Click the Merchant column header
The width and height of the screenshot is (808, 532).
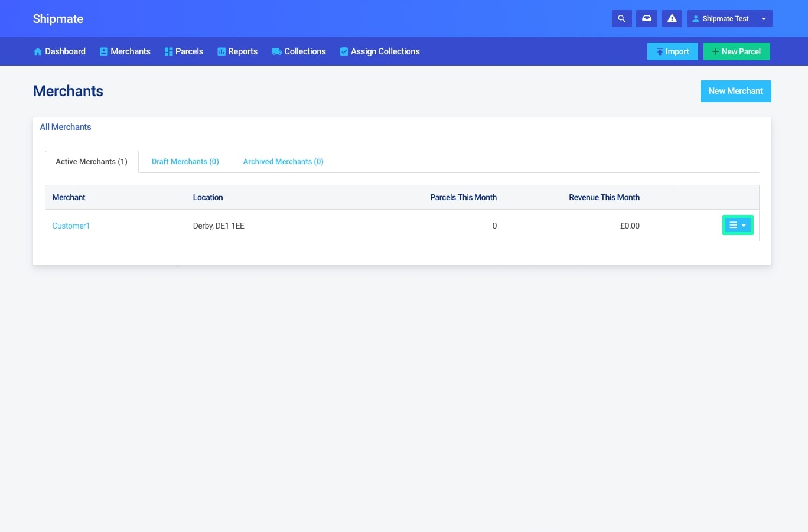(x=69, y=197)
